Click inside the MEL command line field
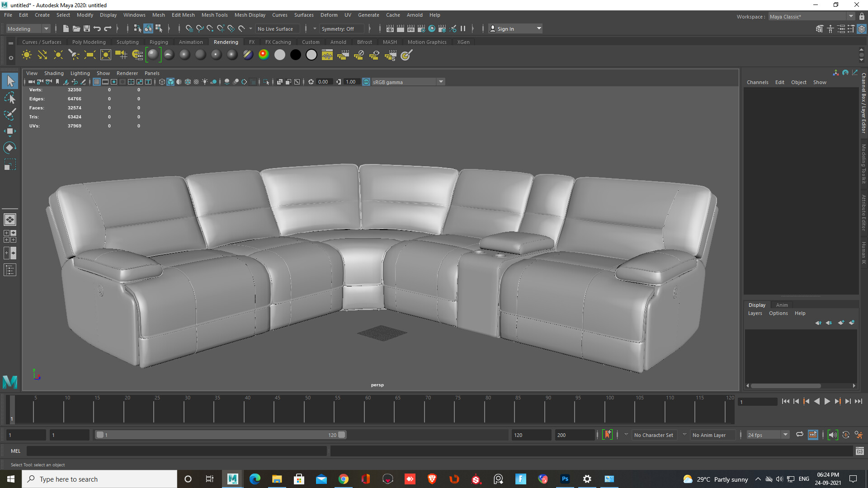 [x=176, y=450]
